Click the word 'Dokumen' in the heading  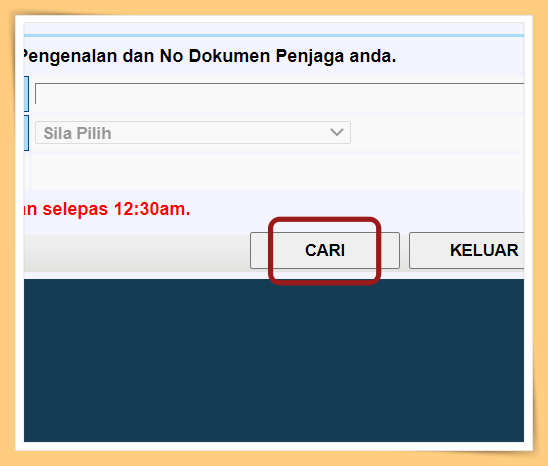click(230, 56)
